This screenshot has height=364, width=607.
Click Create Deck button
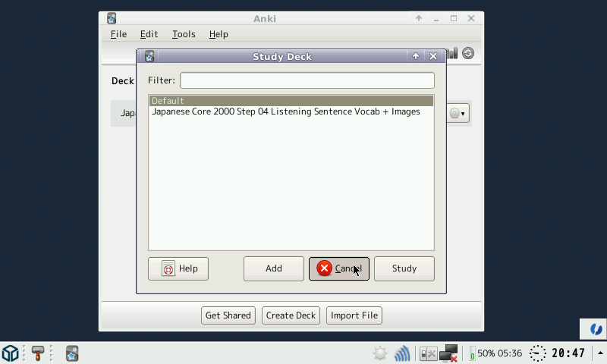pyautogui.click(x=291, y=315)
